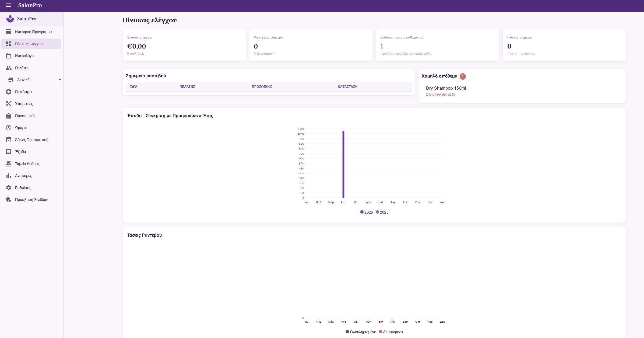The width and height of the screenshot is (644, 338).
Task: Click the Ημερήσιο Πρόγραμμα sidebar icon
Action: tap(9, 32)
